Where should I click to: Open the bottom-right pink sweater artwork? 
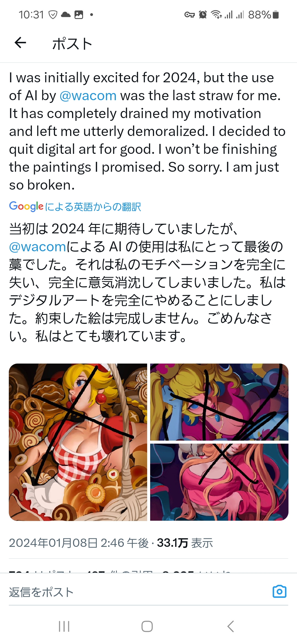click(x=219, y=482)
